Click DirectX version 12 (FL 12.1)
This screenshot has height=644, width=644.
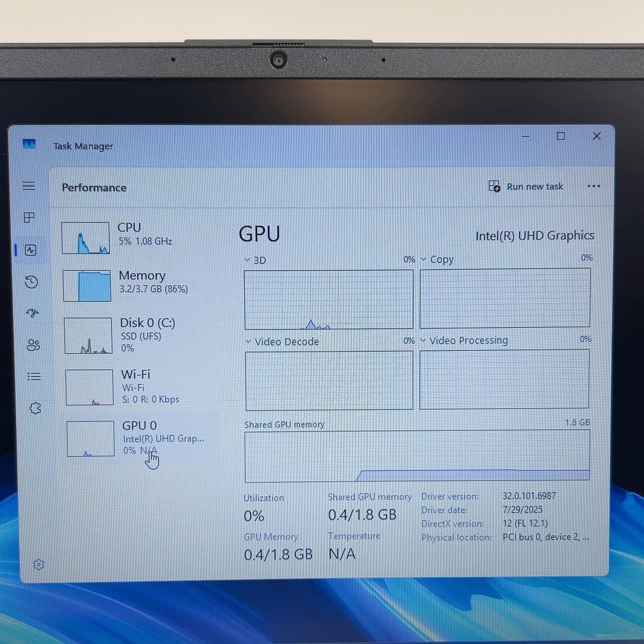(525, 523)
